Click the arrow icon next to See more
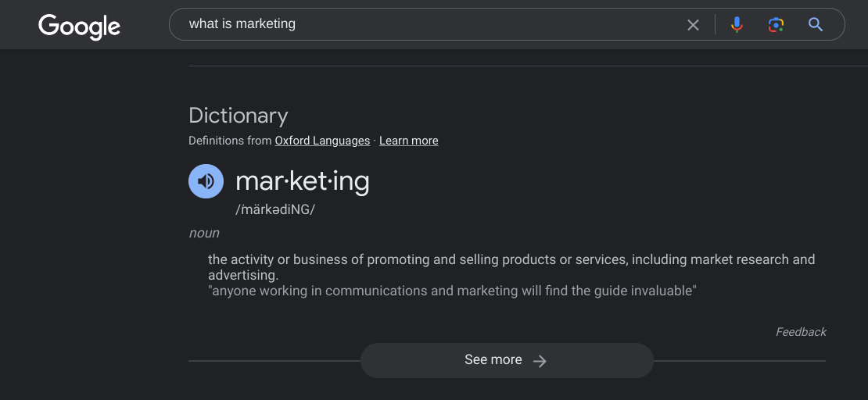 click(540, 361)
